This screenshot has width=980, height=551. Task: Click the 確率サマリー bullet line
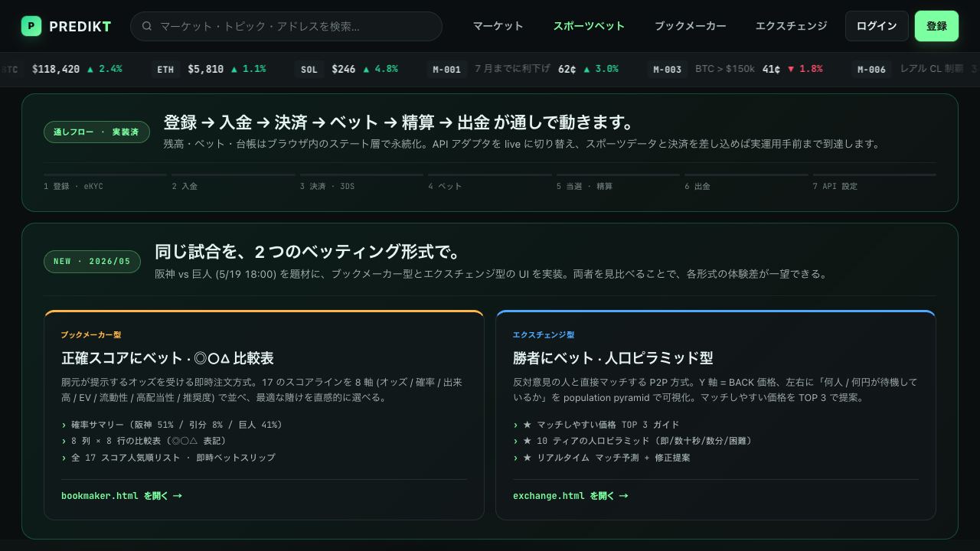click(x=172, y=425)
